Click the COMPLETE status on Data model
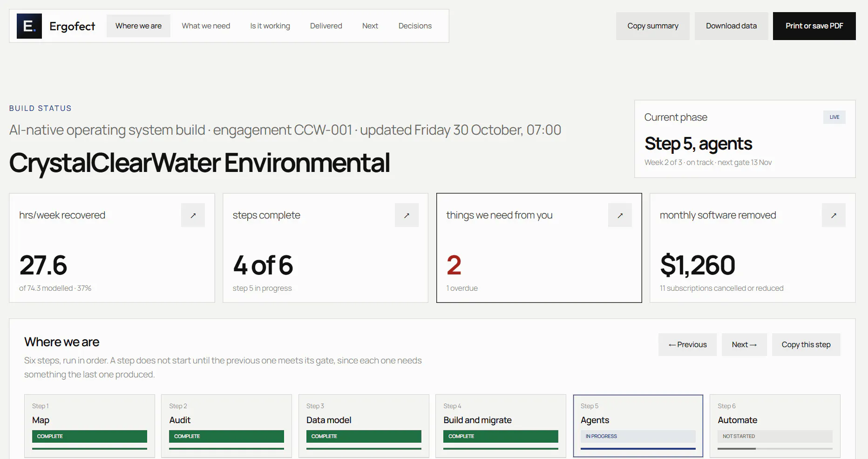 point(364,436)
